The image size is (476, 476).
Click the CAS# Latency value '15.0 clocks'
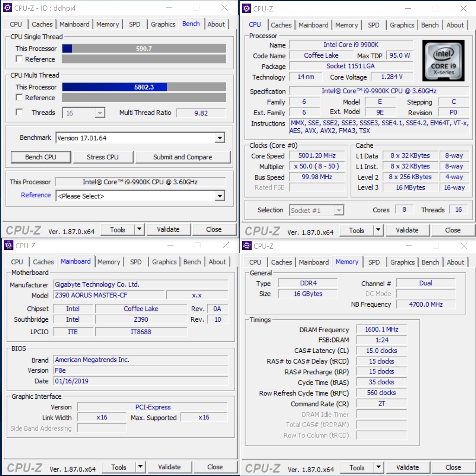coord(382,350)
